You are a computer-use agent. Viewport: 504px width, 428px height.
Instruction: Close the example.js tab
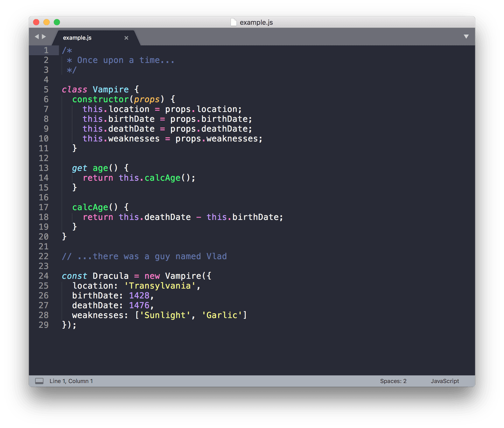coord(126,38)
